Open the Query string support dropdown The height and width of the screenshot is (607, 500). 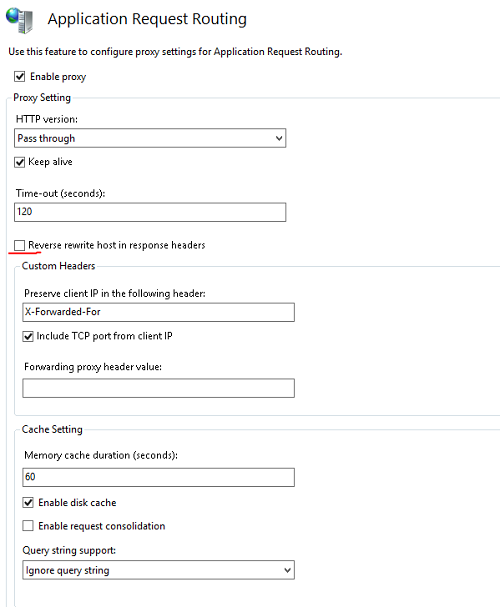point(158,570)
